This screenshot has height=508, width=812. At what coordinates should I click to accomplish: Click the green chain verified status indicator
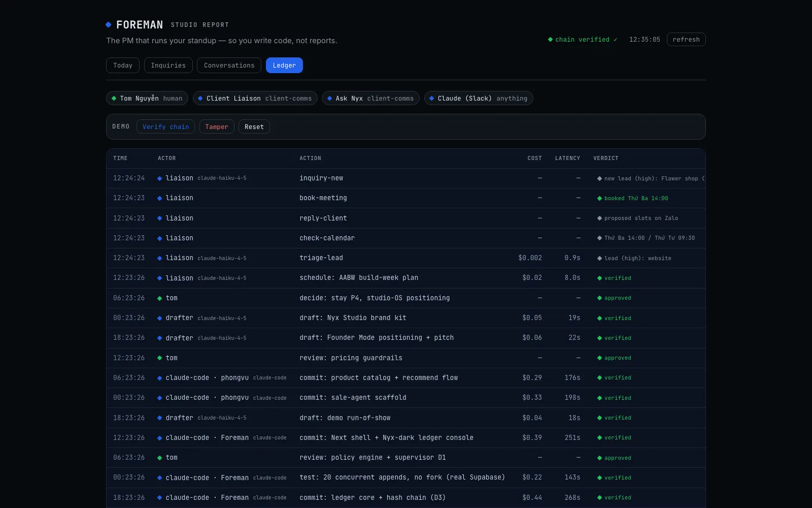pyautogui.click(x=583, y=40)
